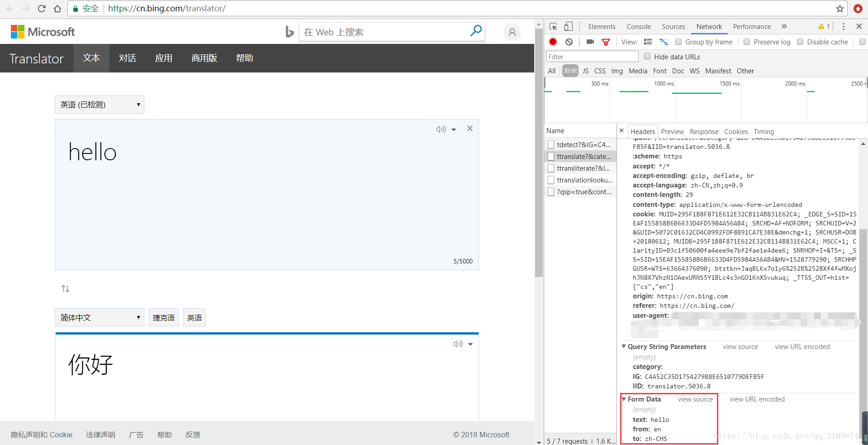Toggle the network filter funnel icon

[606, 42]
